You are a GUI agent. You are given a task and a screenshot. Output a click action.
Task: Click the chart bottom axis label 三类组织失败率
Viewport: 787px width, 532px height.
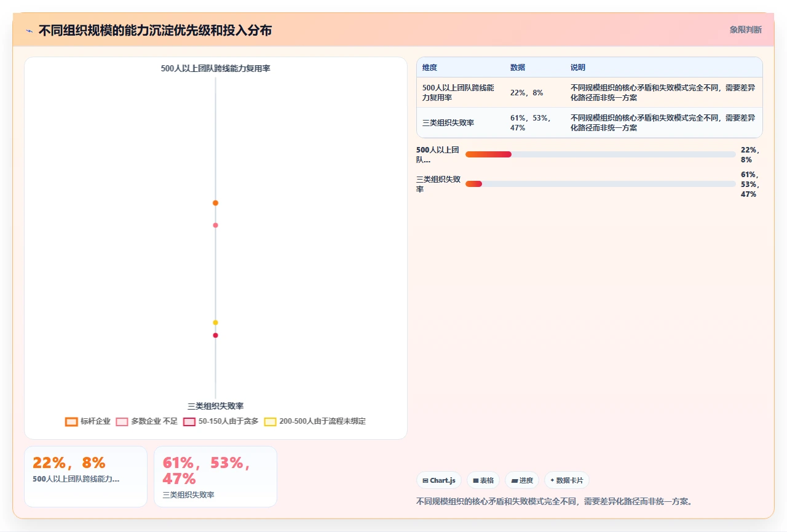tap(215, 406)
